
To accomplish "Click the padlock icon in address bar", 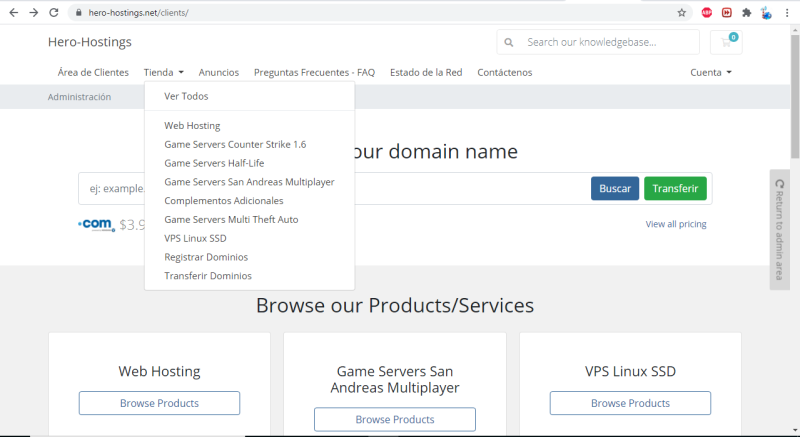I will pyautogui.click(x=79, y=13).
